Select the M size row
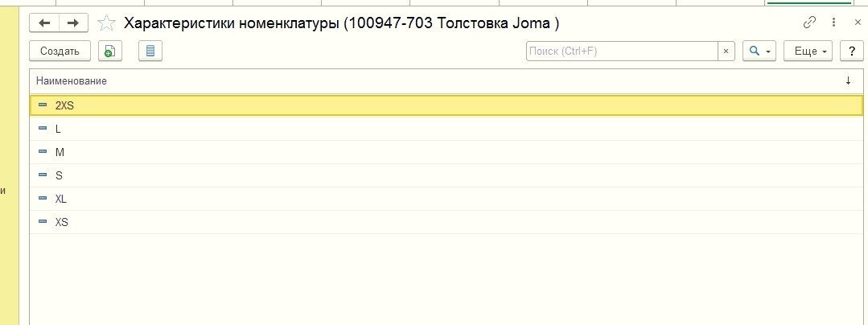The image size is (868, 325). point(446,152)
